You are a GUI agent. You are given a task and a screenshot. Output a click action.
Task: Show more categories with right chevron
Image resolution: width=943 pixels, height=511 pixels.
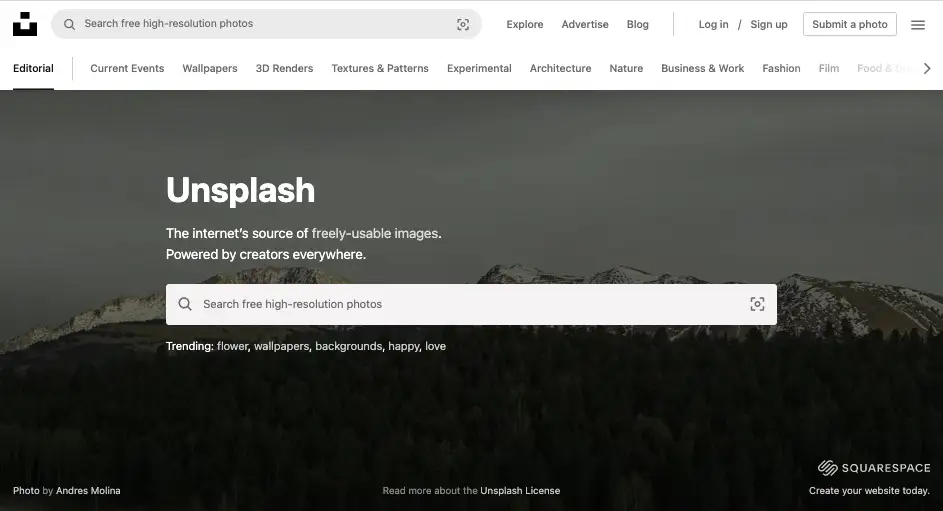click(x=927, y=69)
